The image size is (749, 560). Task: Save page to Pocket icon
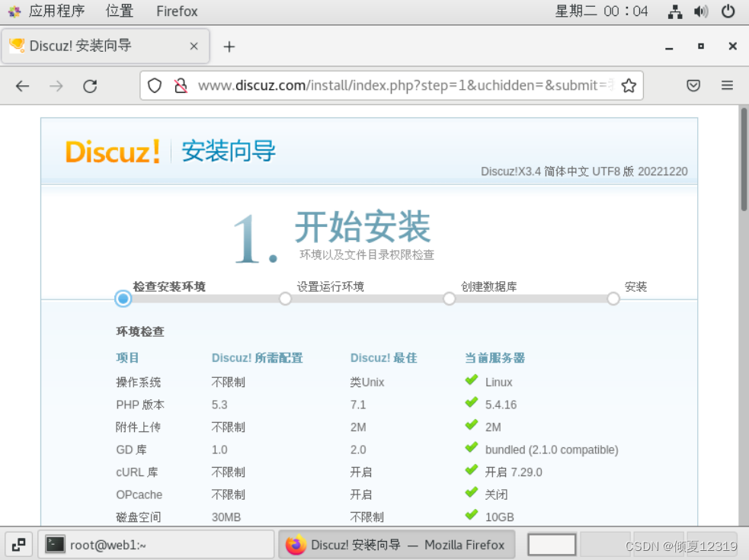693,85
